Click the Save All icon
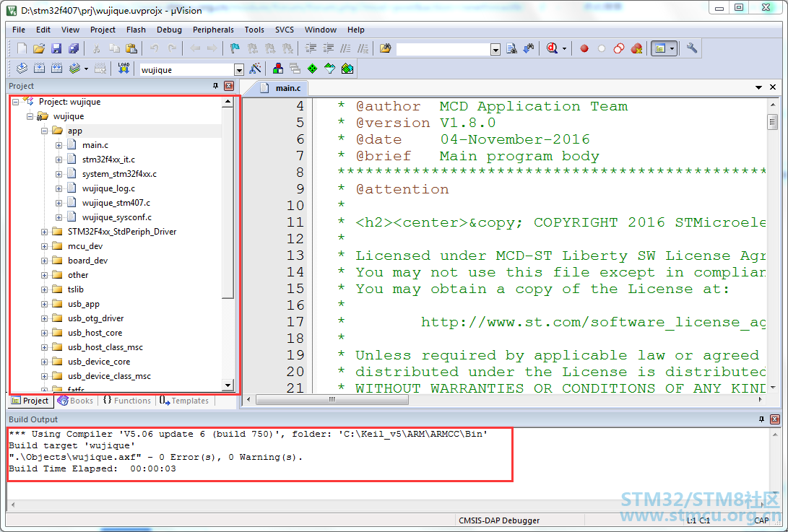The image size is (788, 532). (x=74, y=49)
